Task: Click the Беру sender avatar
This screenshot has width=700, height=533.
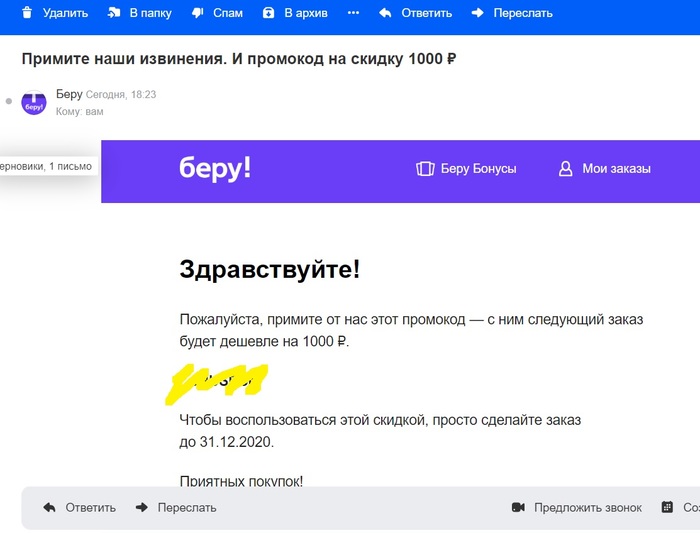Action: click(34, 102)
